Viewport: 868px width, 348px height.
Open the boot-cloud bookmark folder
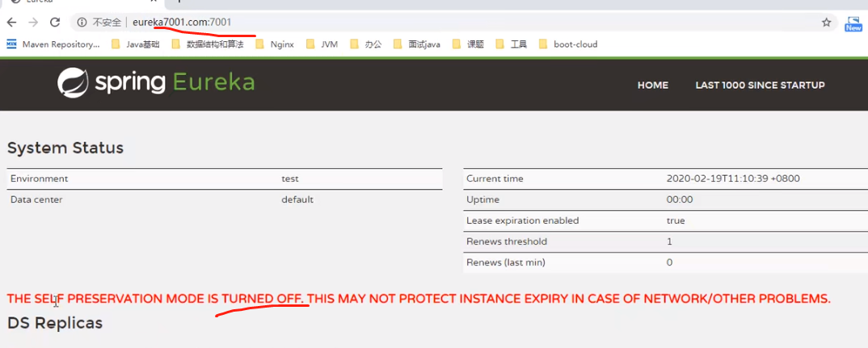(x=568, y=44)
